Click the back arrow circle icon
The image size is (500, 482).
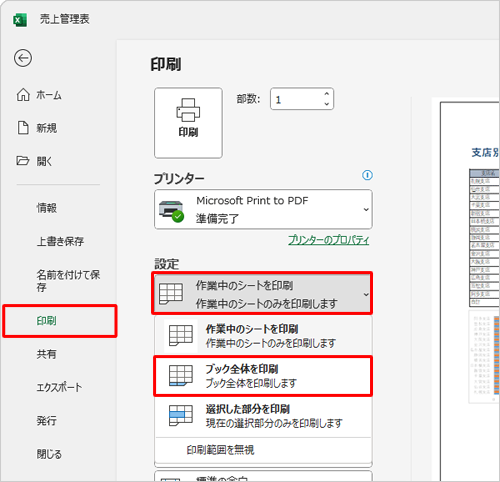point(23,58)
